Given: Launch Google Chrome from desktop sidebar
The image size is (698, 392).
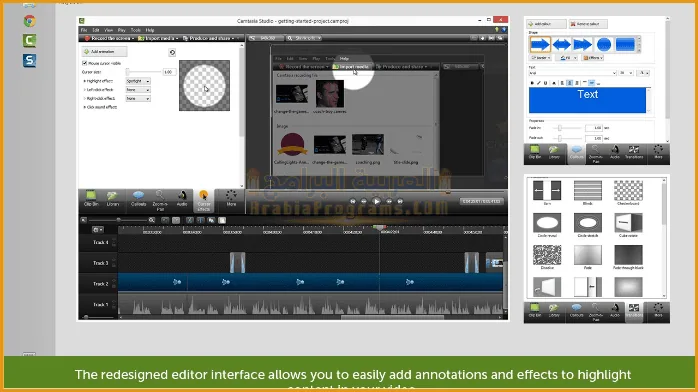Looking at the screenshot, I should 29,20.
